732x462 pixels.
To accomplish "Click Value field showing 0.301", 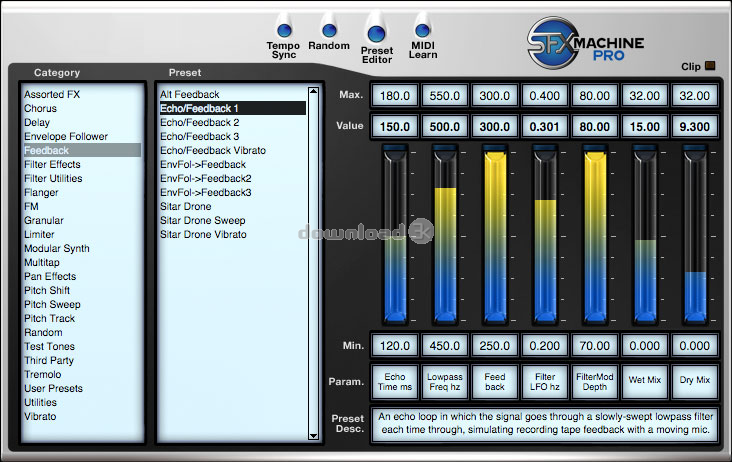I will (545, 126).
